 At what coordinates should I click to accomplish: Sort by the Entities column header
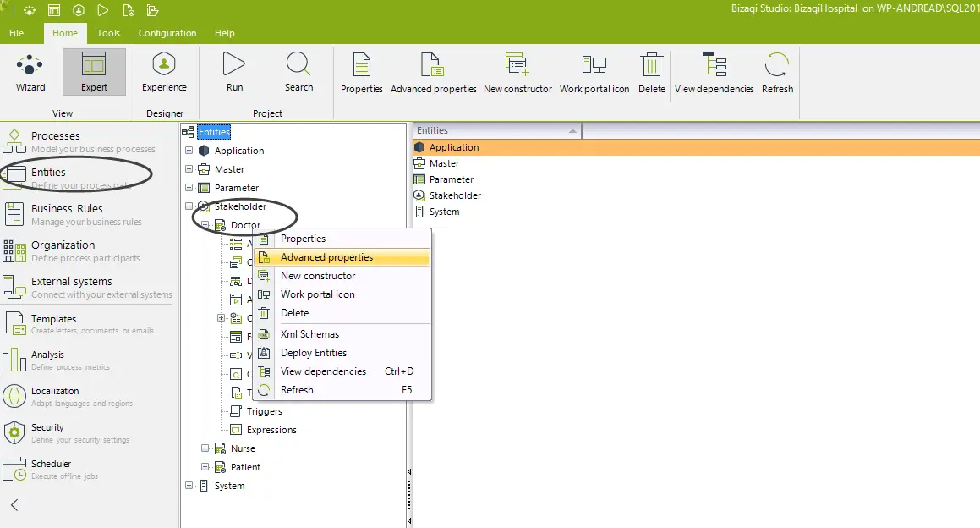497,130
